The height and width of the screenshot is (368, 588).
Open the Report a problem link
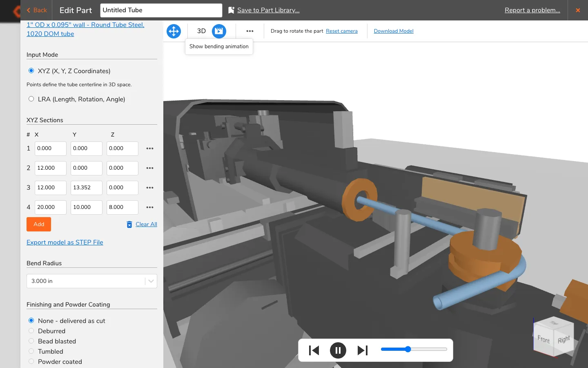(x=532, y=10)
